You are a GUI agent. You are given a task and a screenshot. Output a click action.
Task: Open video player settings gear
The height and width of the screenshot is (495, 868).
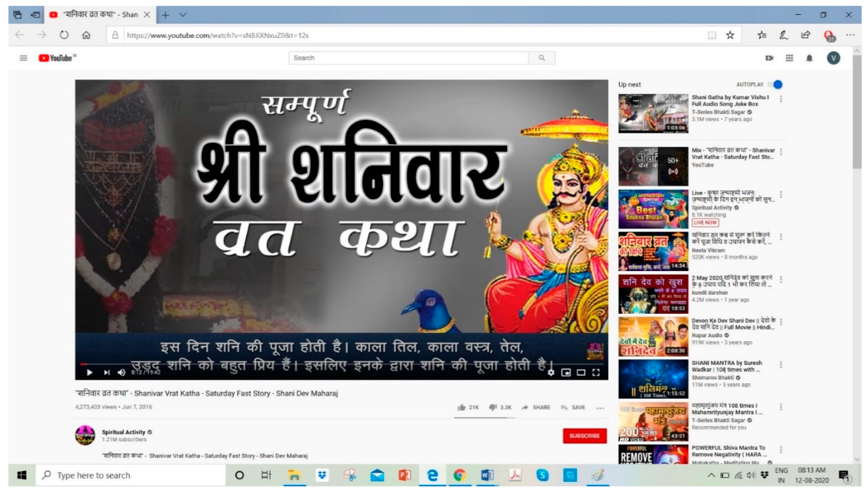(551, 373)
